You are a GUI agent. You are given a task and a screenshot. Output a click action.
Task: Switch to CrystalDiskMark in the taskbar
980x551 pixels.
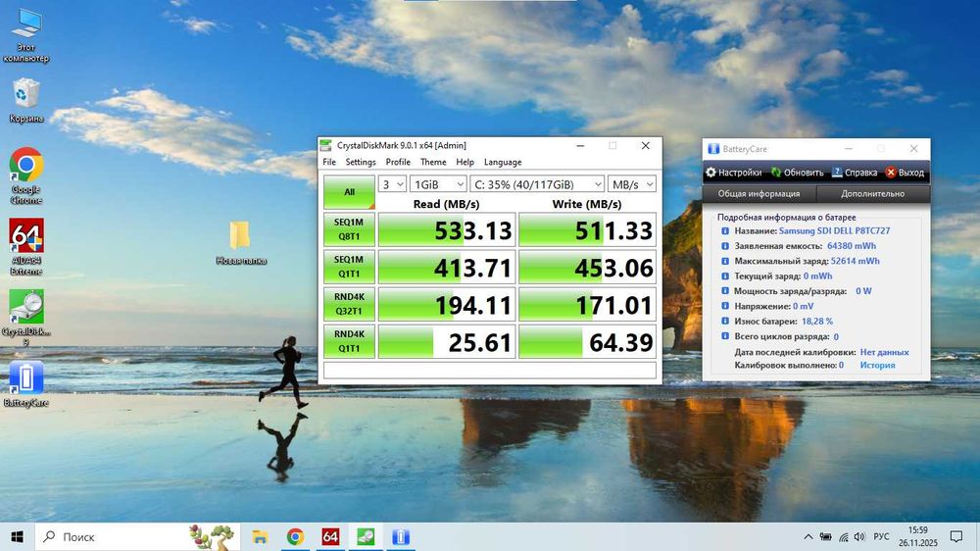pyautogui.click(x=366, y=536)
